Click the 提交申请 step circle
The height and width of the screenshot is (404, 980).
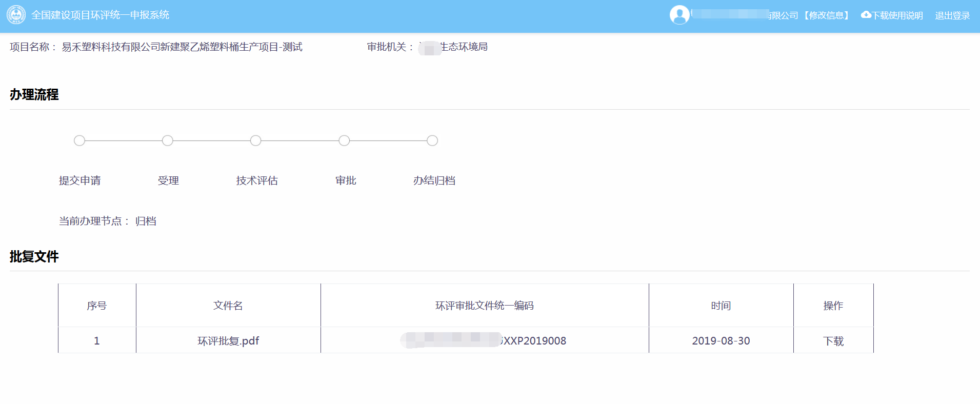(x=79, y=140)
